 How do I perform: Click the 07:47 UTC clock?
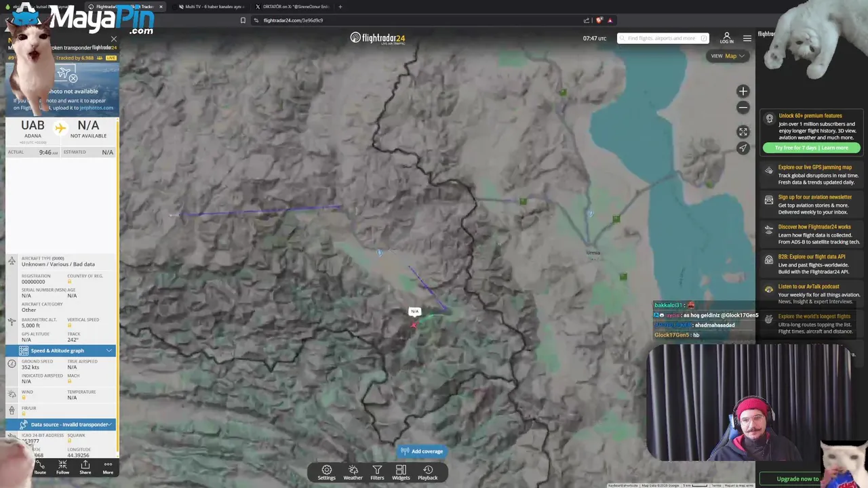click(595, 38)
